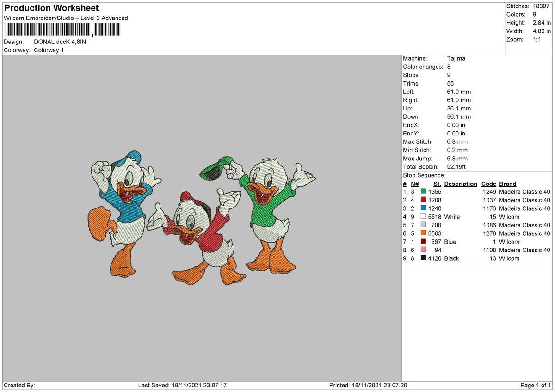Click the blue swatch with 1240 stitches
The height and width of the screenshot is (392, 555).
[x=423, y=208]
